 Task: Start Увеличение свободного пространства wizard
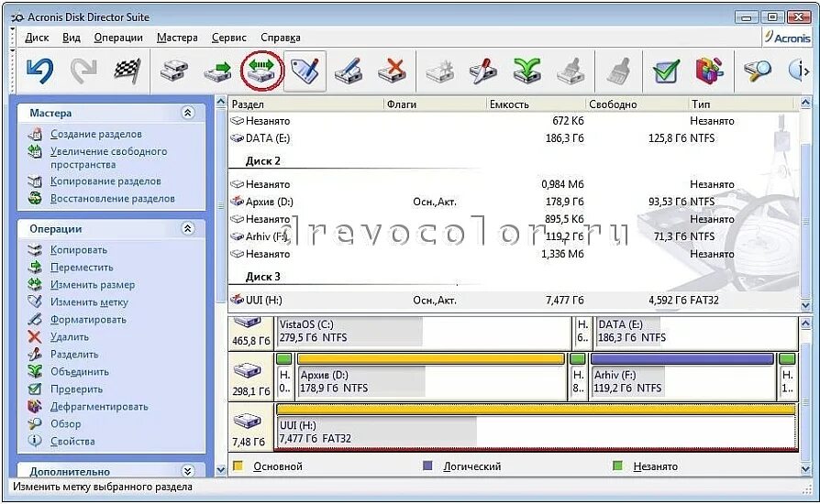[x=109, y=158]
